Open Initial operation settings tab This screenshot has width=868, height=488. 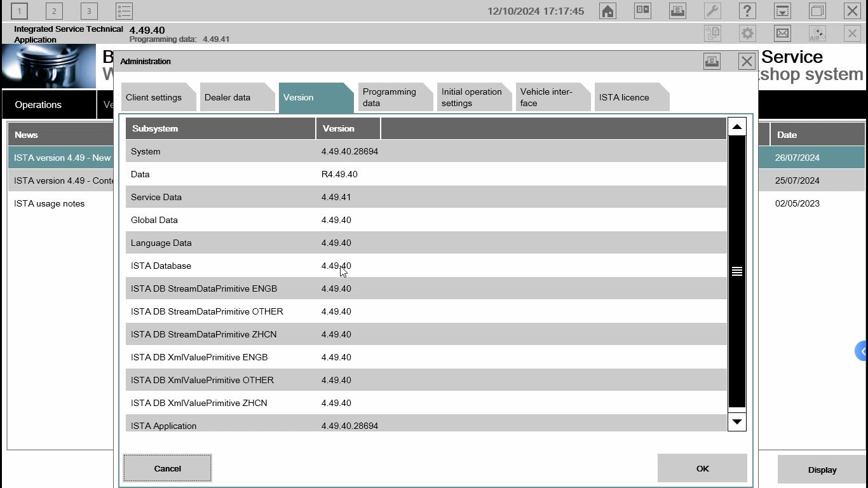point(473,97)
